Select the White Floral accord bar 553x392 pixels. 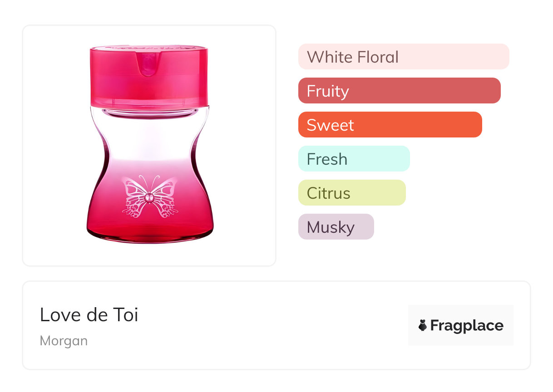[403, 57]
